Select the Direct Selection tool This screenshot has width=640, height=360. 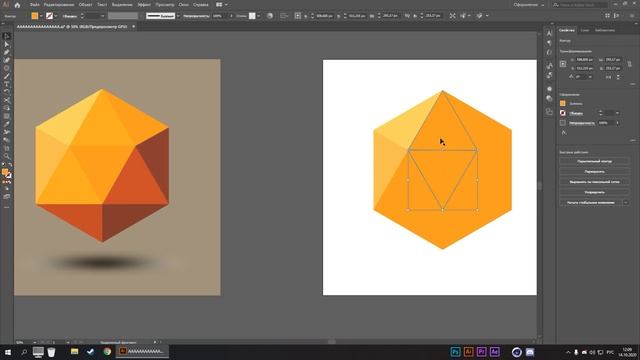7,44
